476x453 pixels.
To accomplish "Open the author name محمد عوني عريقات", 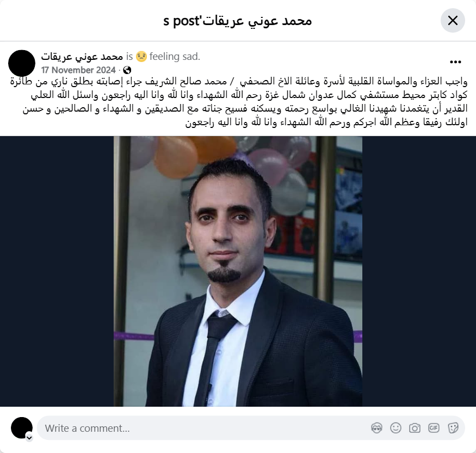I will [x=82, y=57].
